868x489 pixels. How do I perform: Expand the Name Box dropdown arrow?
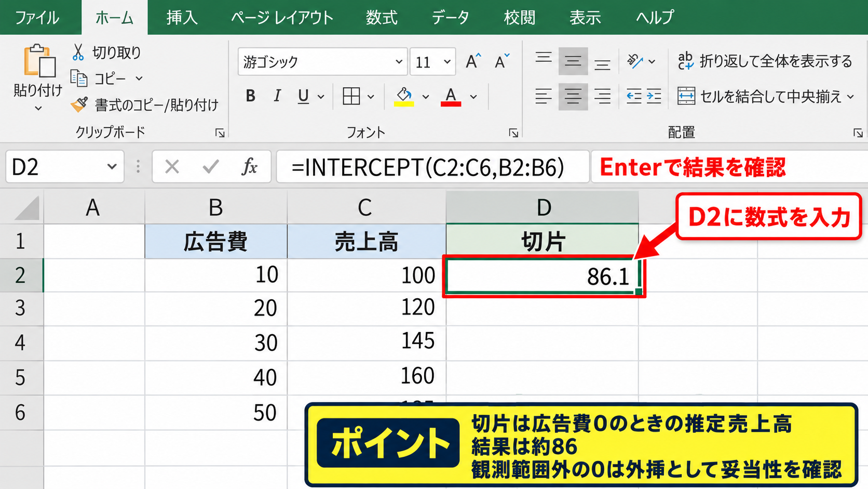(x=112, y=167)
